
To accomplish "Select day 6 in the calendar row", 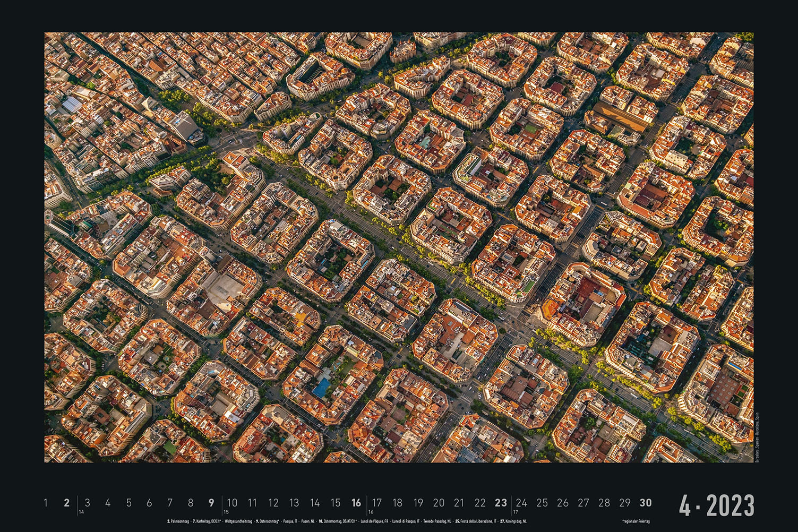I will click(x=149, y=502).
